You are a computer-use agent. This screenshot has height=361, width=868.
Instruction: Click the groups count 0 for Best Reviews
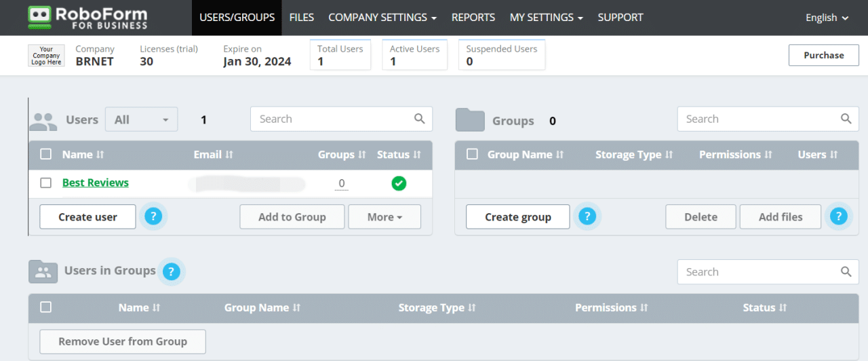[342, 183]
